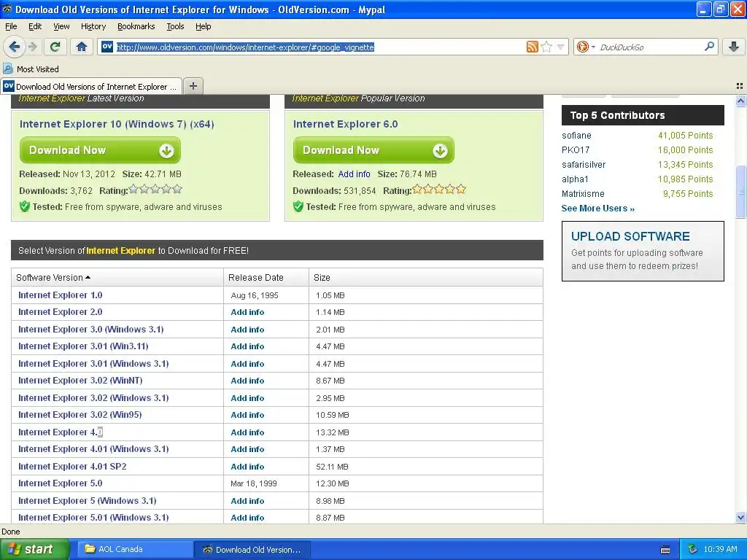Click the OV site identity icon in address bar
Screen dimensions: 747x560
point(107,46)
